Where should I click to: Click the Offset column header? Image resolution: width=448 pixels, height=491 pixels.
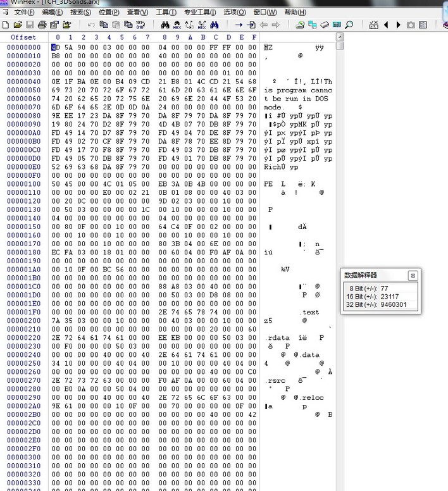[x=23, y=37]
